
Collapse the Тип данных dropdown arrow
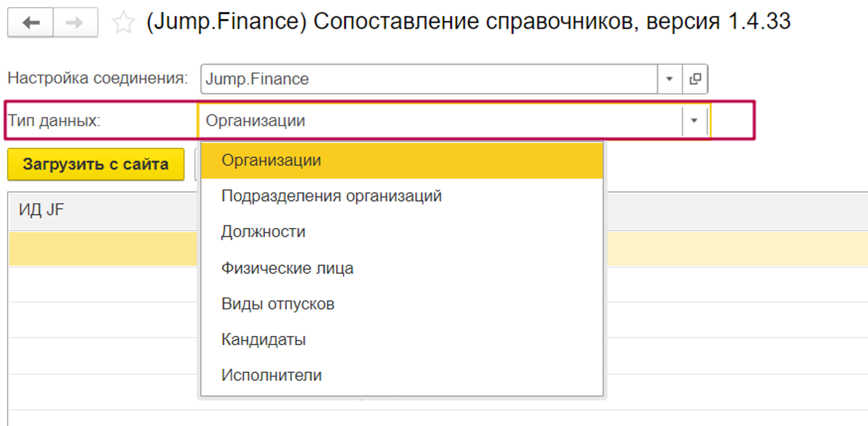694,121
